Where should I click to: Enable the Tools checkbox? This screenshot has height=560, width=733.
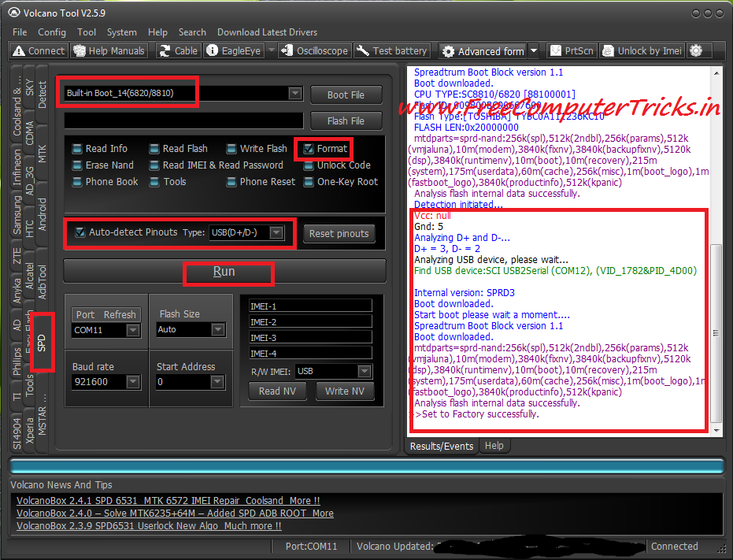[154, 181]
